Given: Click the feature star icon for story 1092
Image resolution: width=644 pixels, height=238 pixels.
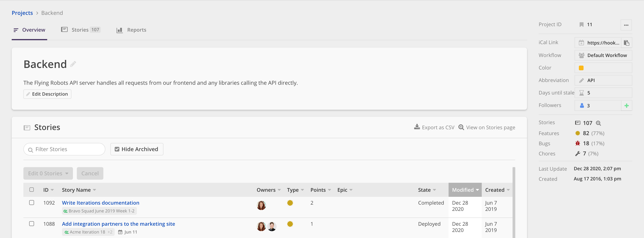Looking at the screenshot, I should pos(290,203).
